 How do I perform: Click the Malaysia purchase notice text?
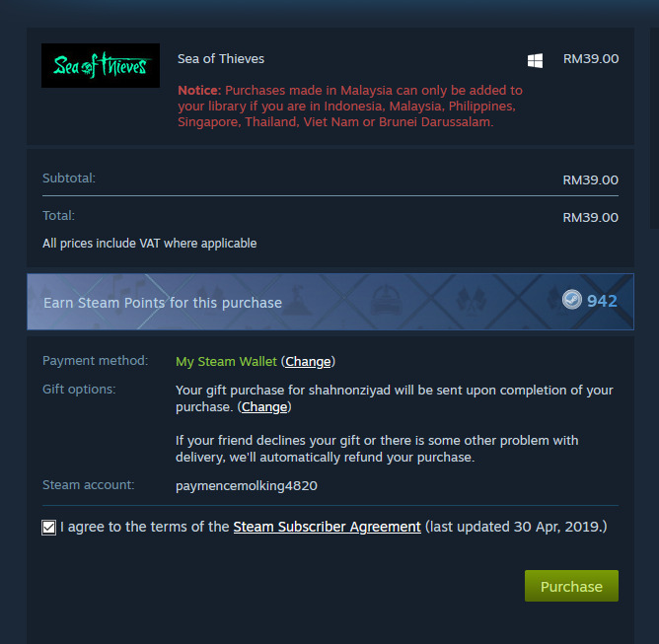[350, 106]
